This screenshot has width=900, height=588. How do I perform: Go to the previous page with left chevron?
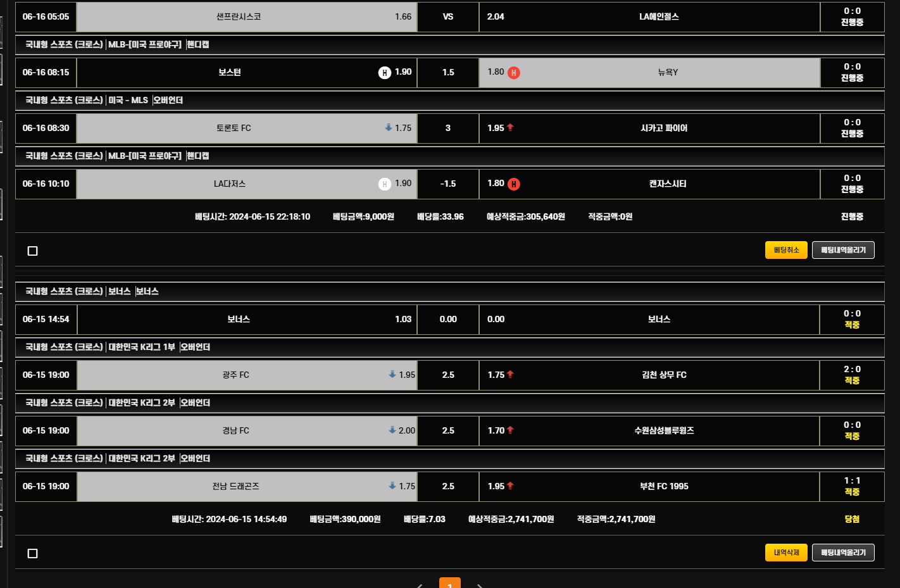[x=420, y=585]
